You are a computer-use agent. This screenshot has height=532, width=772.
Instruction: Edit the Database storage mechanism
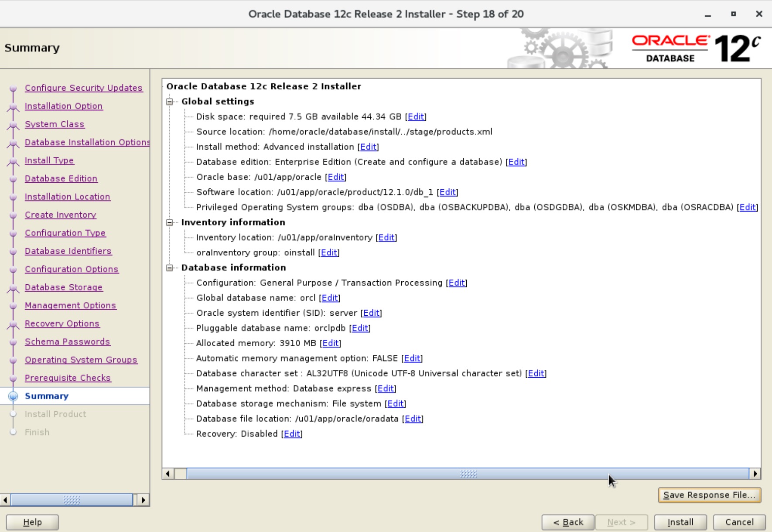396,404
